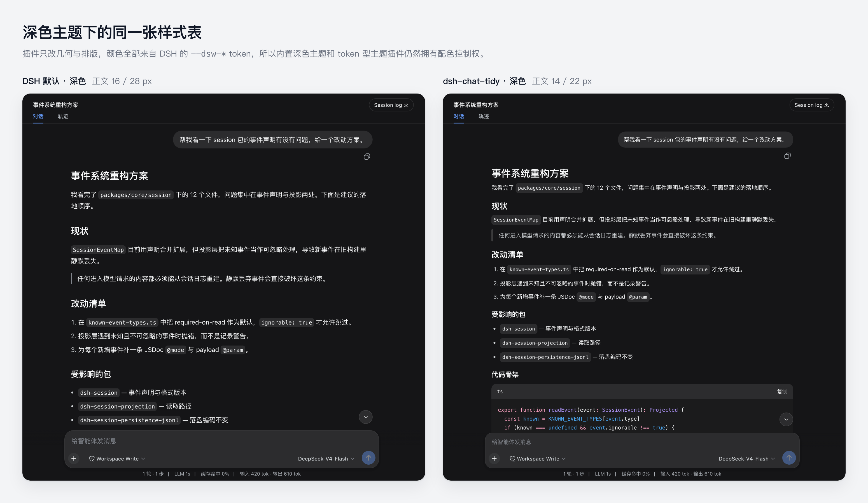868x503 pixels.
Task: Click ignorable: true chip in right panel
Action: 685,269
